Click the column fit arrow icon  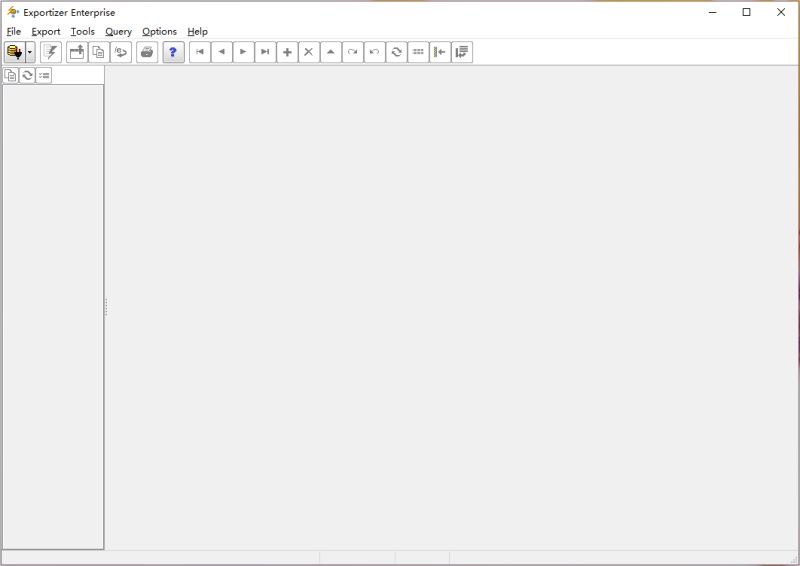pyautogui.click(x=440, y=52)
